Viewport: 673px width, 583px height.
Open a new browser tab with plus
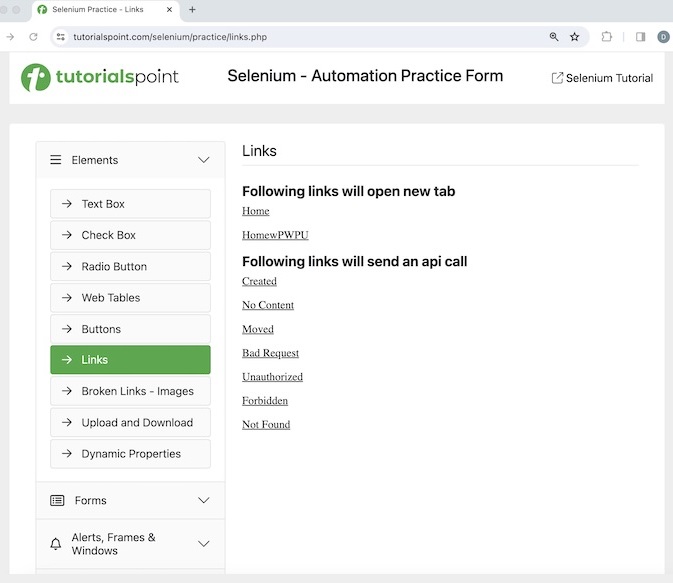pos(192,10)
